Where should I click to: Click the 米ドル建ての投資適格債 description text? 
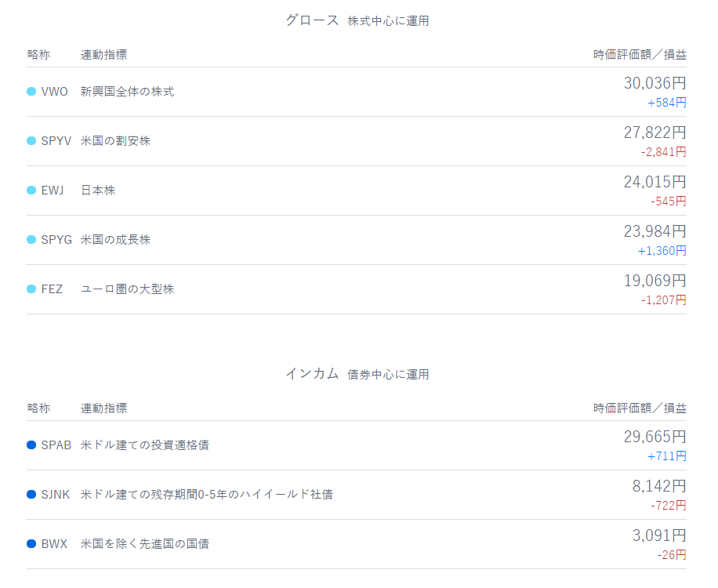[144, 445]
